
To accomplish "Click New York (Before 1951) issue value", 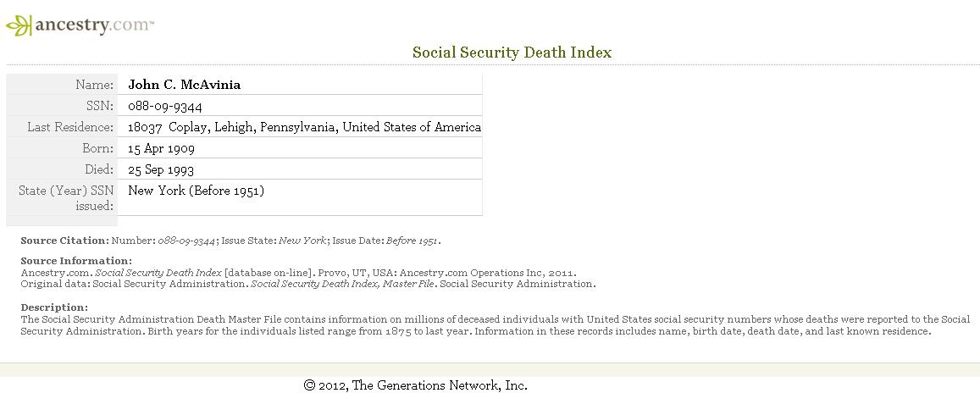I will 197,191.
